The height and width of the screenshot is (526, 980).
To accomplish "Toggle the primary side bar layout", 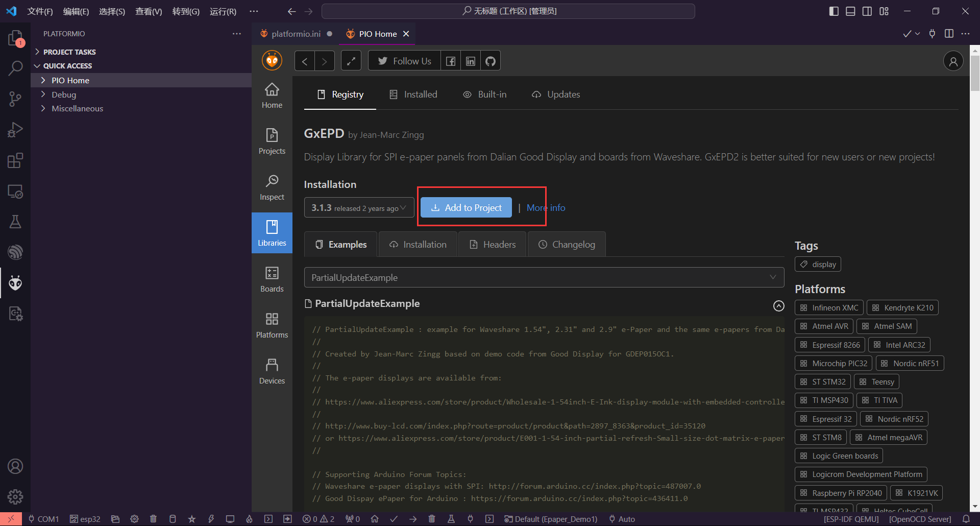I will [834, 11].
